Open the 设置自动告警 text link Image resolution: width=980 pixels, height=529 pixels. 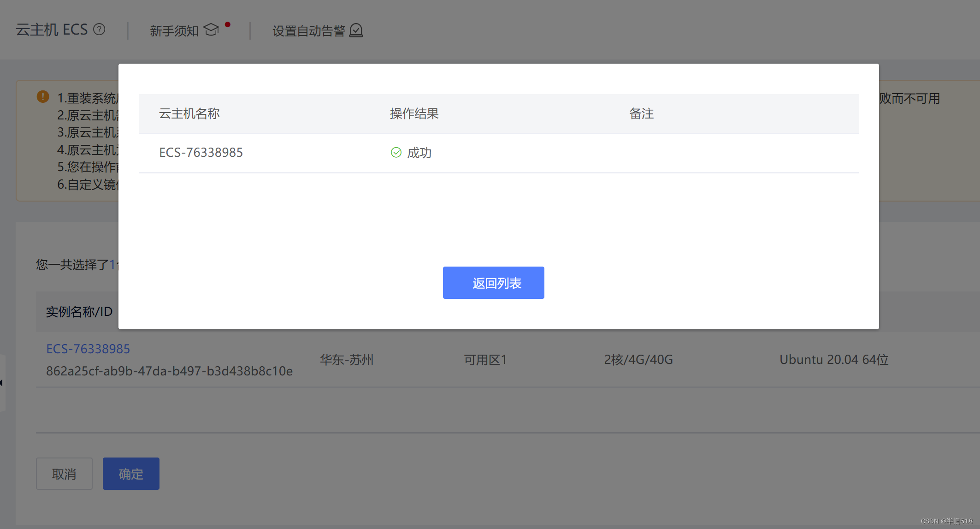[308, 31]
